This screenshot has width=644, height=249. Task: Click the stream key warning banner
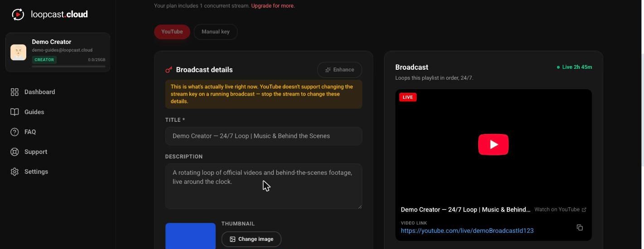(264, 94)
